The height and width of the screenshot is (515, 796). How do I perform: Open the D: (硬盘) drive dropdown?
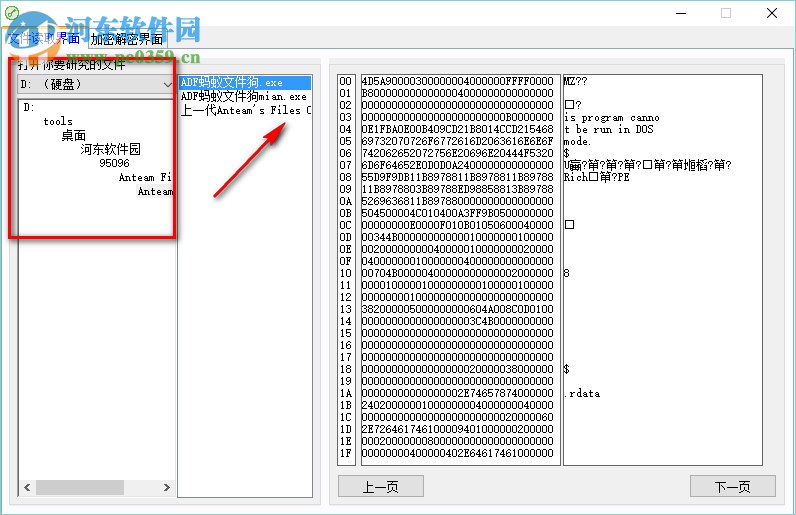click(x=96, y=84)
